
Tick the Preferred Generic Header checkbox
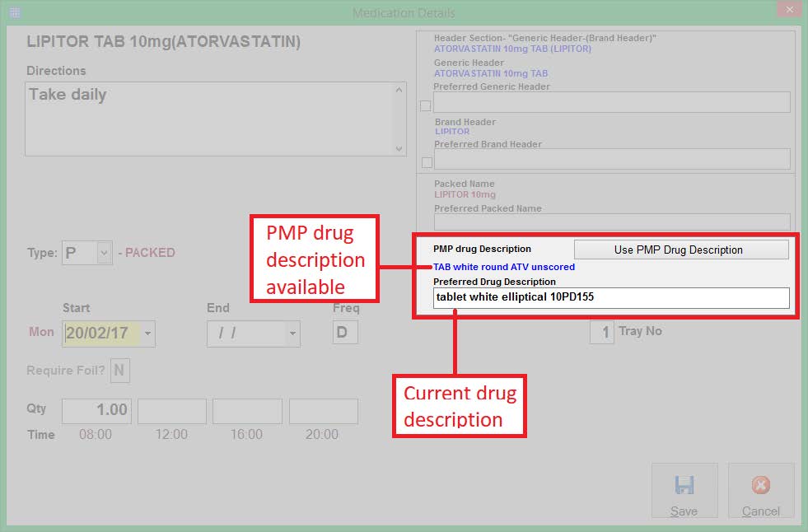tap(426, 105)
